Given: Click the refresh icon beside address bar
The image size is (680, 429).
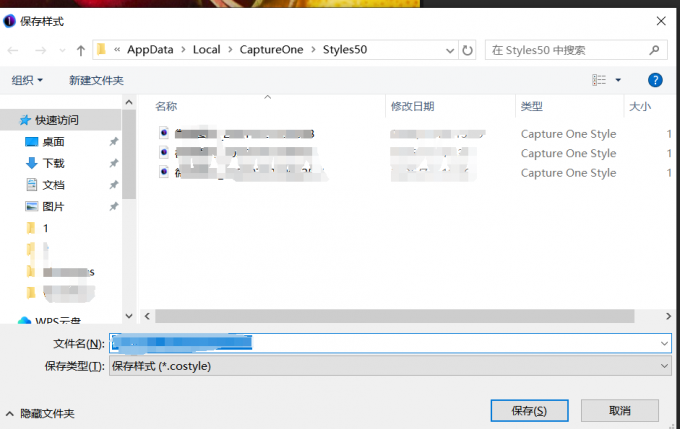Looking at the screenshot, I should click(467, 49).
